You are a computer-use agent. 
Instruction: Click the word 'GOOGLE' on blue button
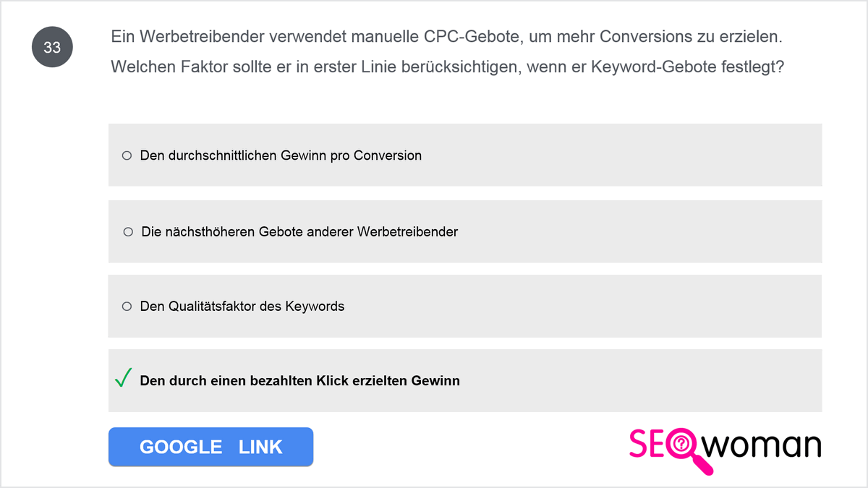(x=181, y=447)
